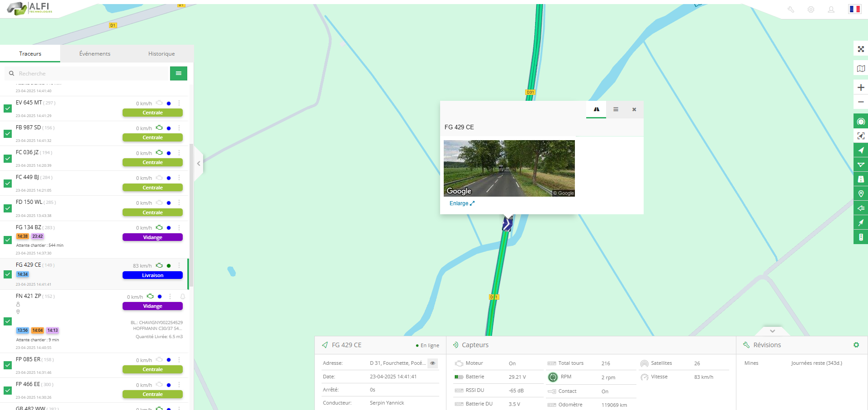This screenshot has height=410, width=868.
Task: Switch to the Historique tab
Action: tap(161, 54)
